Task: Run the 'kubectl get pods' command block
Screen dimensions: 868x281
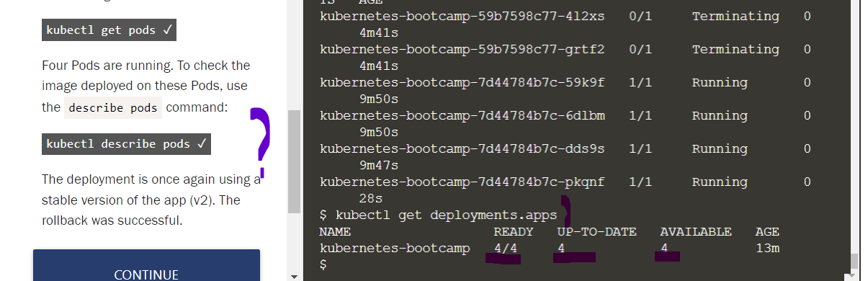Action: pos(109,30)
